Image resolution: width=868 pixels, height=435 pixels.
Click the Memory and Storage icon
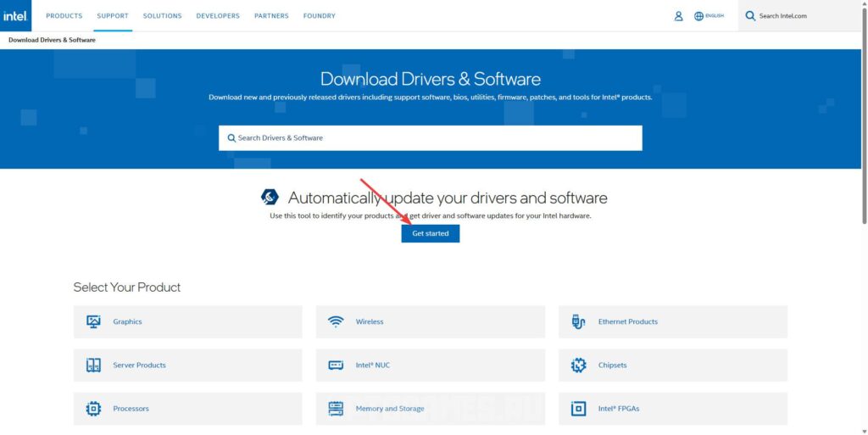click(x=336, y=409)
